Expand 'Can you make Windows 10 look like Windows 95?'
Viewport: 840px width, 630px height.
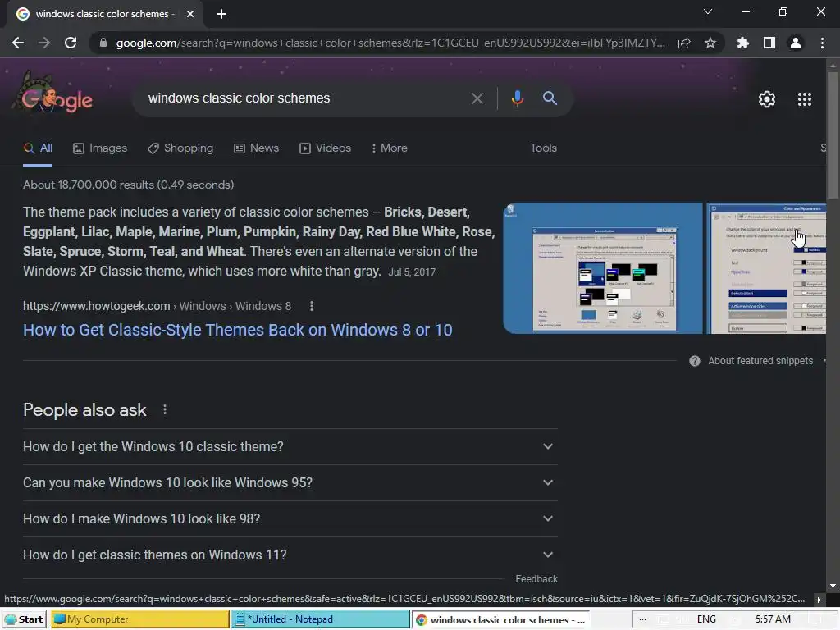click(290, 482)
